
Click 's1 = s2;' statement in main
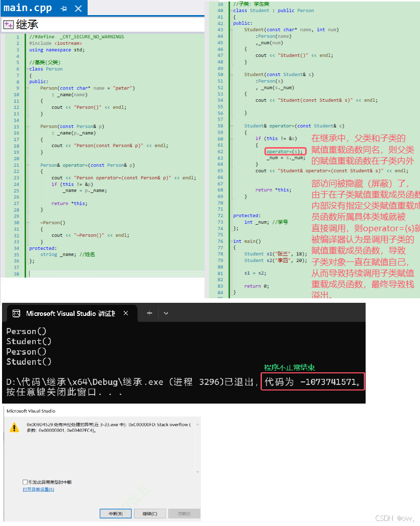[x=255, y=273]
